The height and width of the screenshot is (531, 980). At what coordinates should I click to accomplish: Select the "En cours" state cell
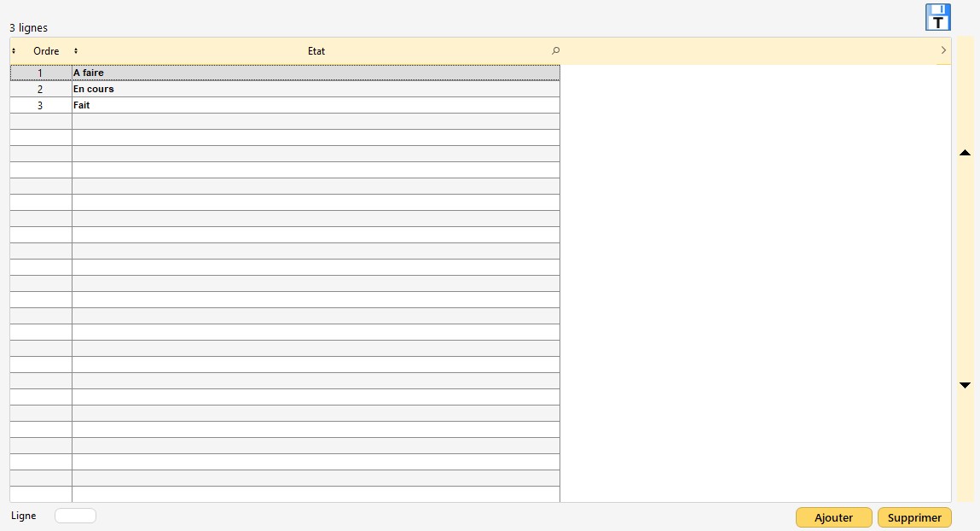click(316, 90)
